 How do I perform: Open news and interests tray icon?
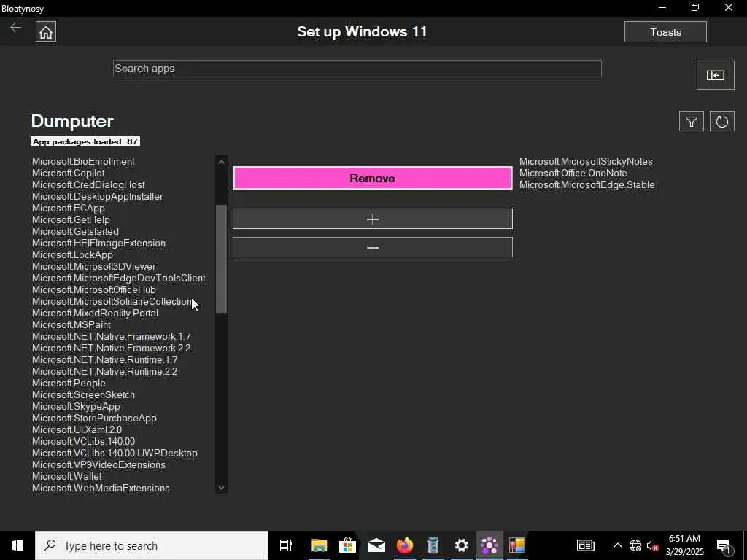click(x=586, y=545)
